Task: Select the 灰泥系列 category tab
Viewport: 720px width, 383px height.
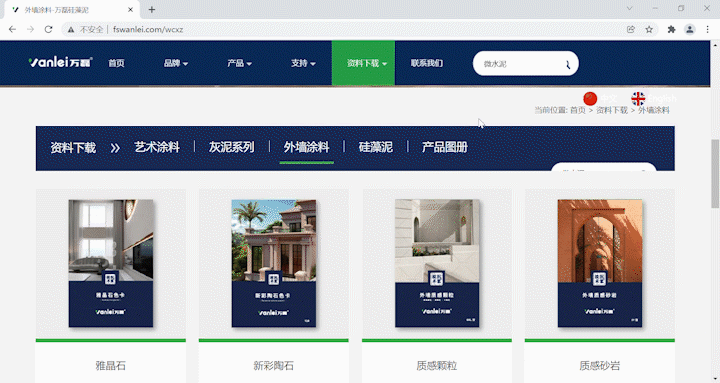Action: coord(231,147)
